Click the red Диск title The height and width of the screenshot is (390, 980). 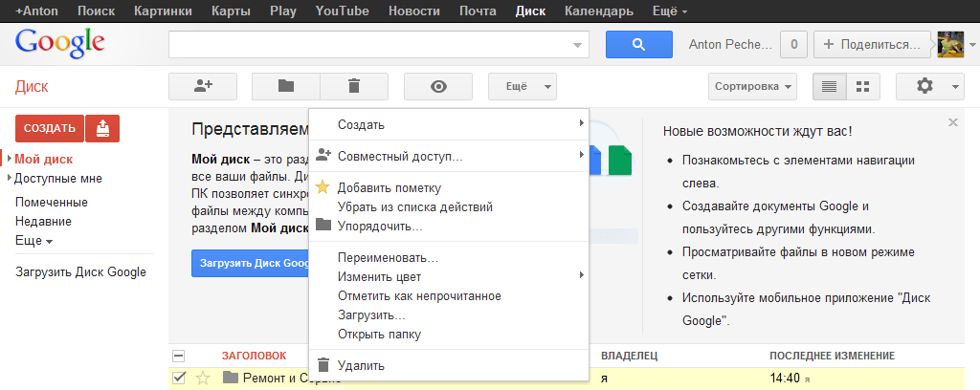click(32, 87)
